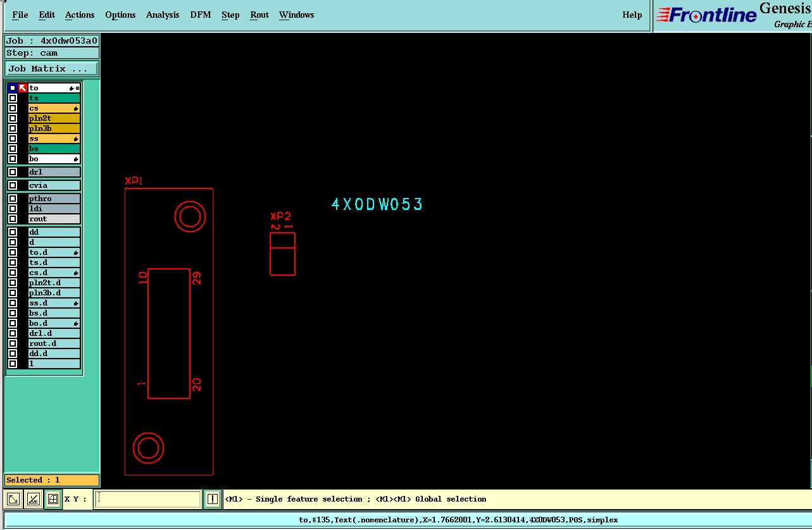
Task: Click the cyan 4X0DW053 text feature
Action: pyautogui.click(x=377, y=204)
